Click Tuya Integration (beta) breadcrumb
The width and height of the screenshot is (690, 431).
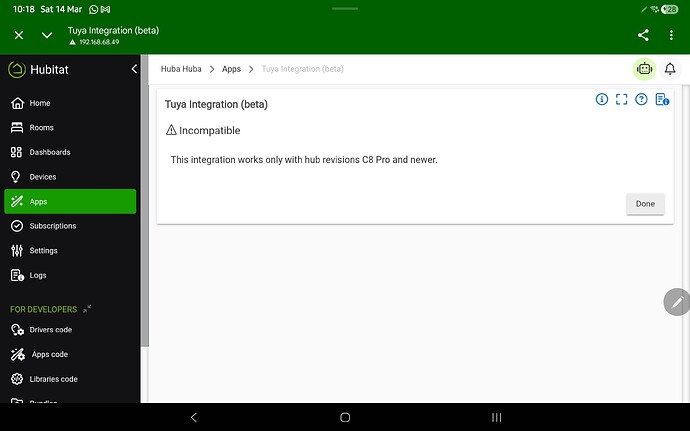pos(302,69)
